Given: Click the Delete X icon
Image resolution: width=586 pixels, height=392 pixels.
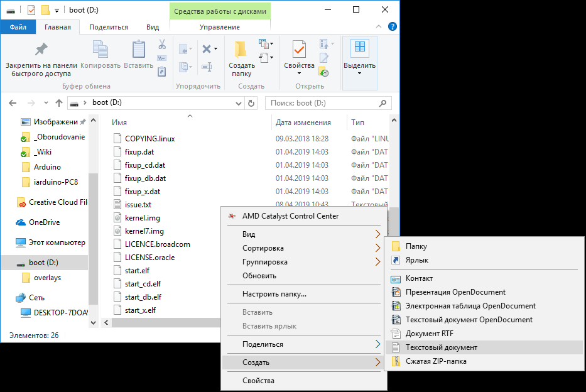Looking at the screenshot, I should pyautogui.click(x=206, y=49).
